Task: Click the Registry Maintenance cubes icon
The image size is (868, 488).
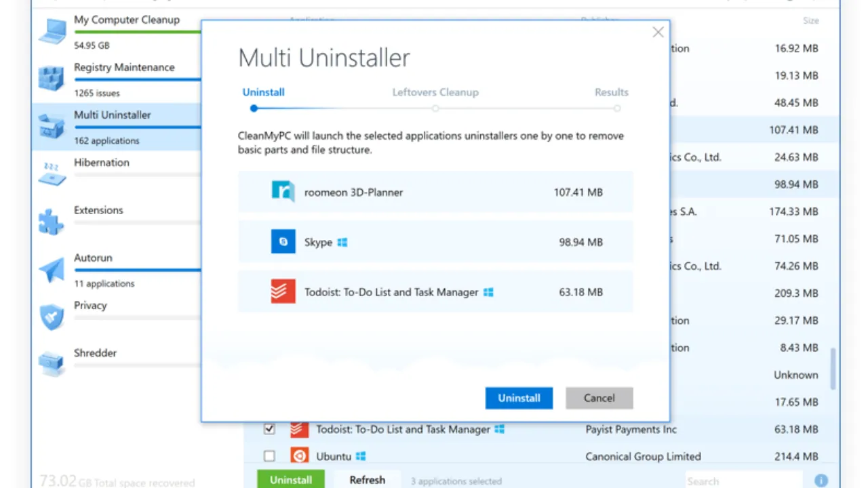Action: [52, 78]
